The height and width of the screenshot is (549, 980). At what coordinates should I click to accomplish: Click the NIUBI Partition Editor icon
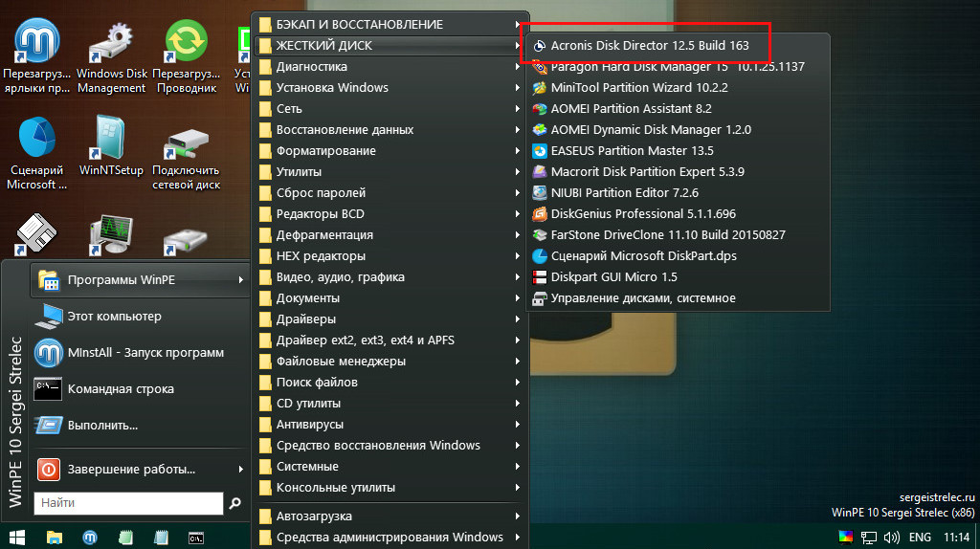[540, 193]
